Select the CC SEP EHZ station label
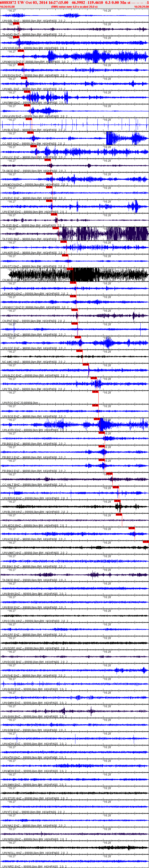The height and width of the screenshot is (868, 149). [x=34, y=143]
